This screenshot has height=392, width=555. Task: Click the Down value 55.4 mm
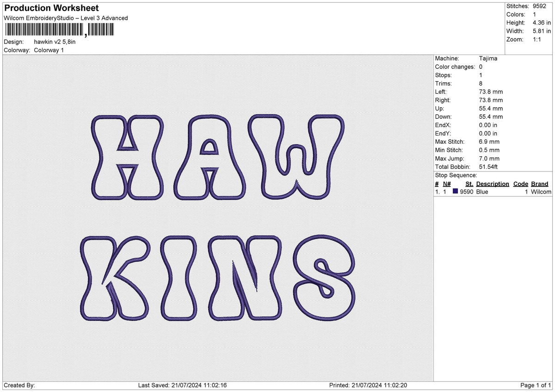coord(491,117)
